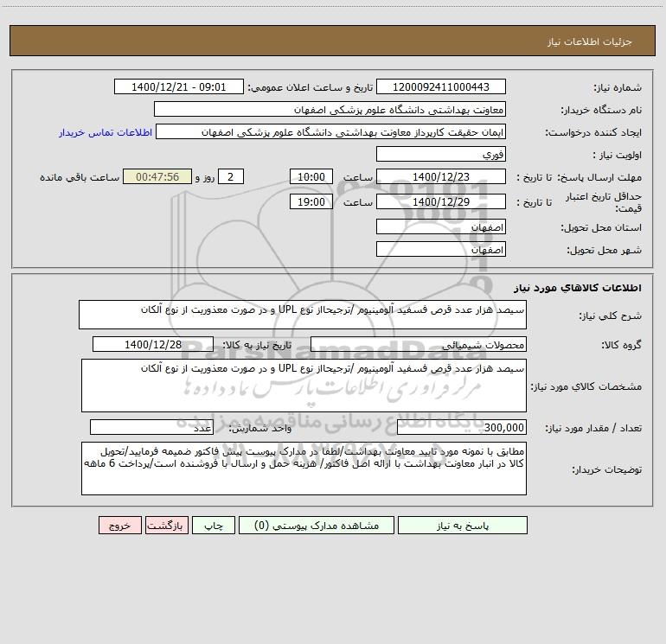Click the header جزئیات اطلاعات نیاز
The height and width of the screenshot is (644, 666).
pos(590,41)
